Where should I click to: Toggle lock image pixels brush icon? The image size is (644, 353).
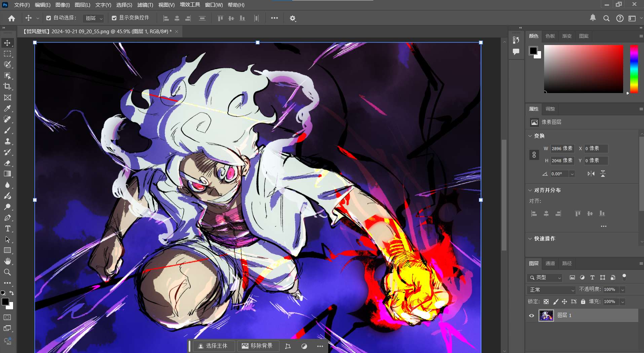point(556,302)
